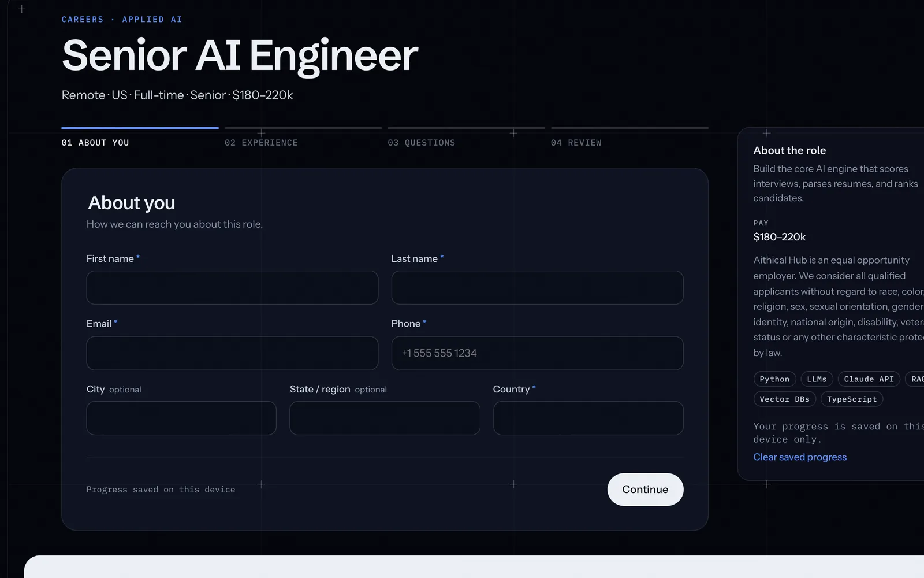Screen dimensions: 924x578
Task: Focus the City optional field
Action: point(181,418)
